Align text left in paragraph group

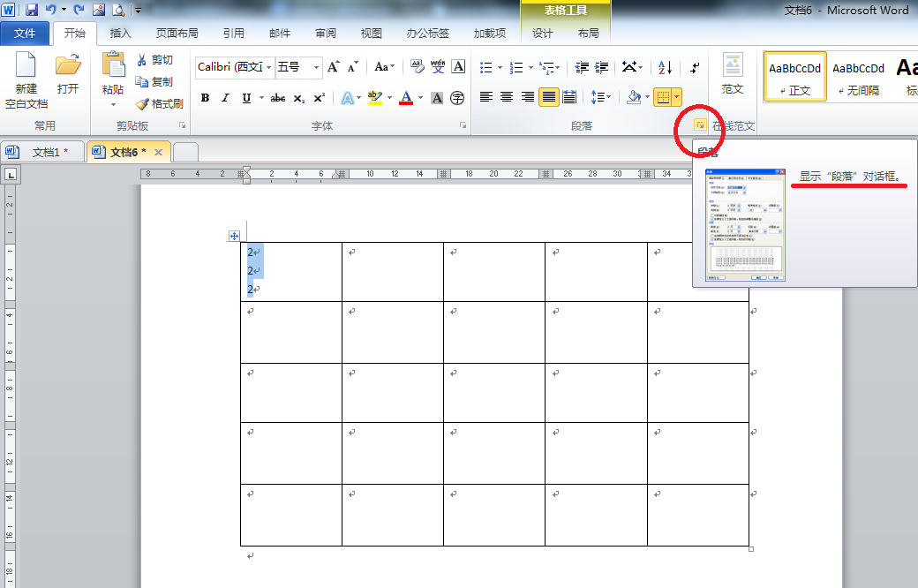tap(486, 96)
